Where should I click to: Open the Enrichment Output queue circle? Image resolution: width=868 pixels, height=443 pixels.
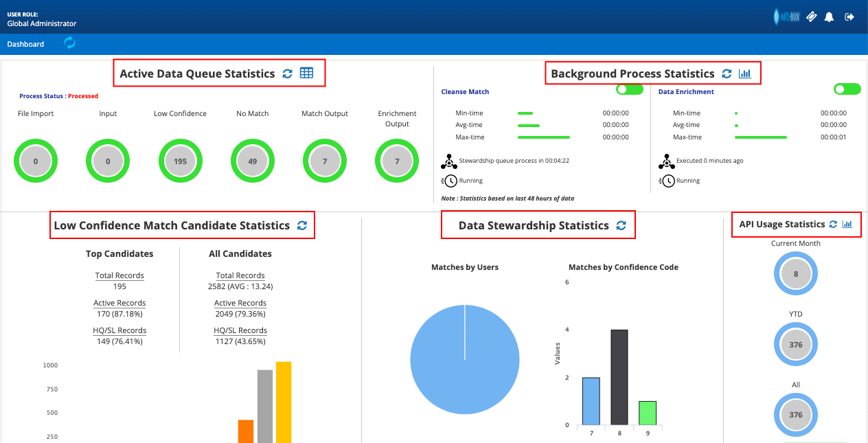397,161
